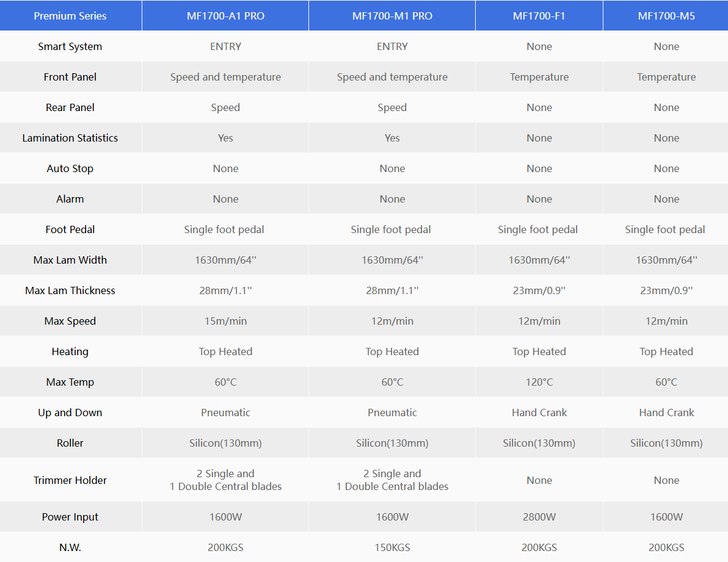
Task: Select the 2800W power input value
Action: (x=539, y=517)
